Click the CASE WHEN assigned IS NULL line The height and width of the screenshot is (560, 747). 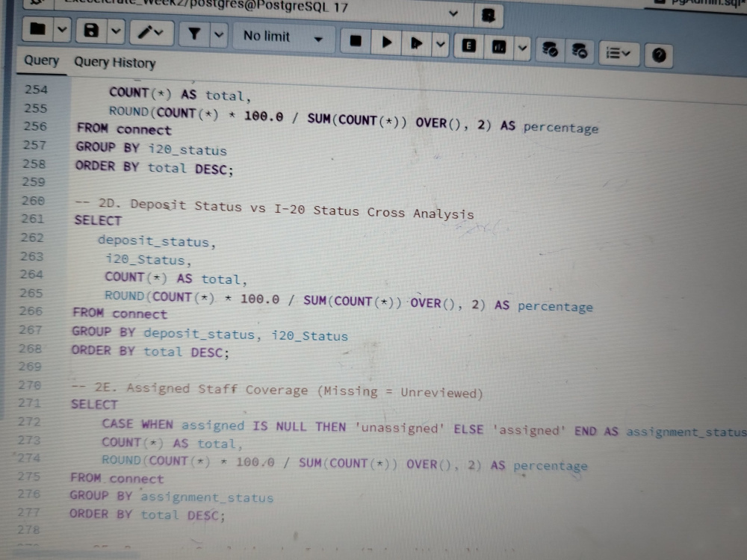coord(424,428)
